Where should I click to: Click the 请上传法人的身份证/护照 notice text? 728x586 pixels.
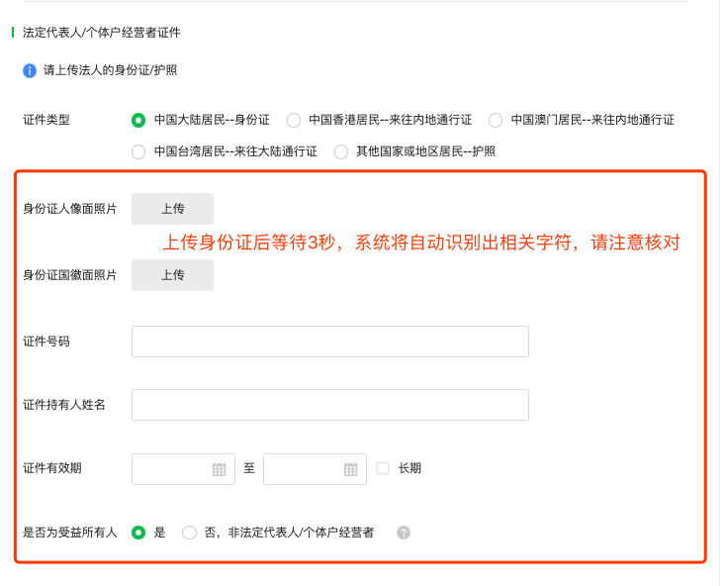coord(111,70)
